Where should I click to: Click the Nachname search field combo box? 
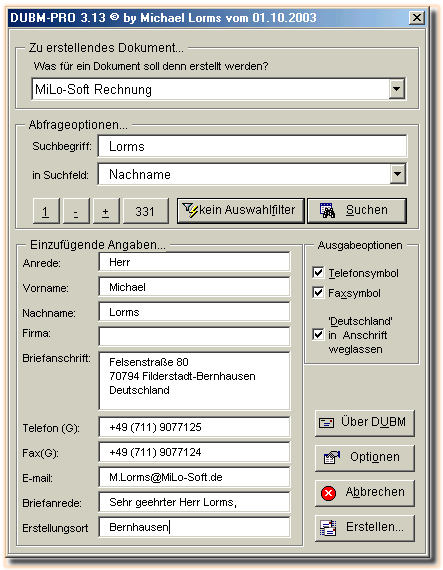click(252, 174)
